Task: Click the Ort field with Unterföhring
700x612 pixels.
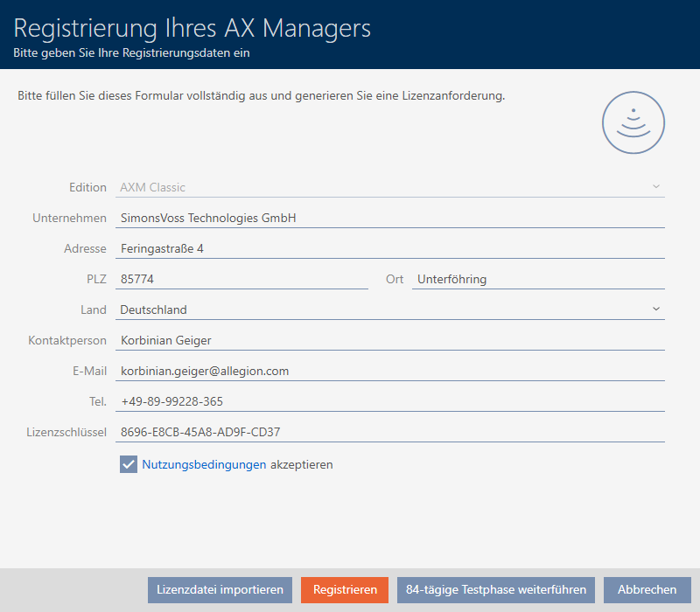Action: point(537,279)
